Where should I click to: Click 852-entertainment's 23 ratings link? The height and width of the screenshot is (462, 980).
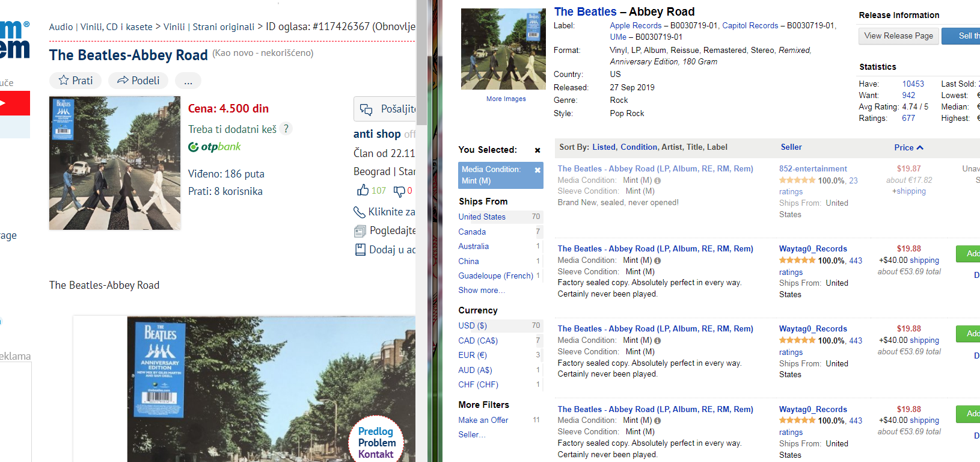818,186
